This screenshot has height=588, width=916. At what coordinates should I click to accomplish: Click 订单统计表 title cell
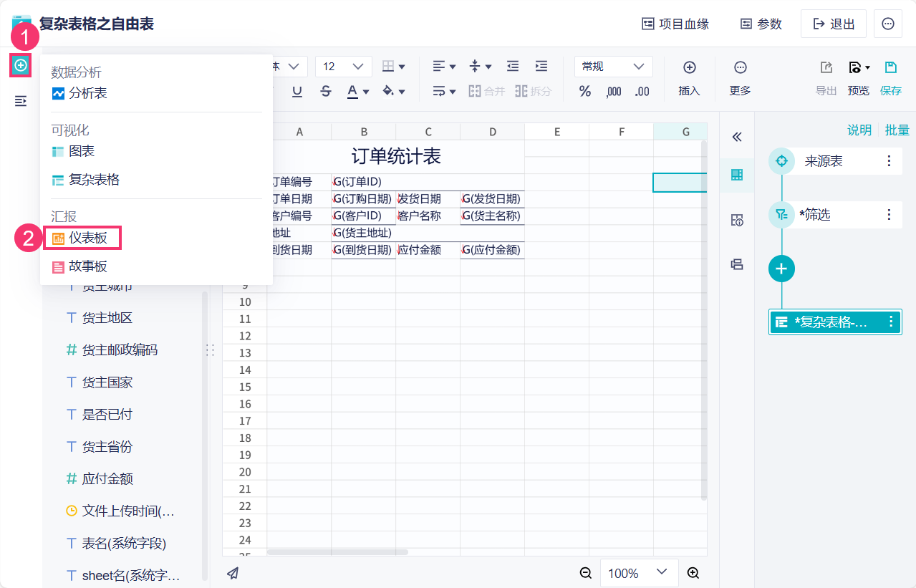[x=395, y=156]
